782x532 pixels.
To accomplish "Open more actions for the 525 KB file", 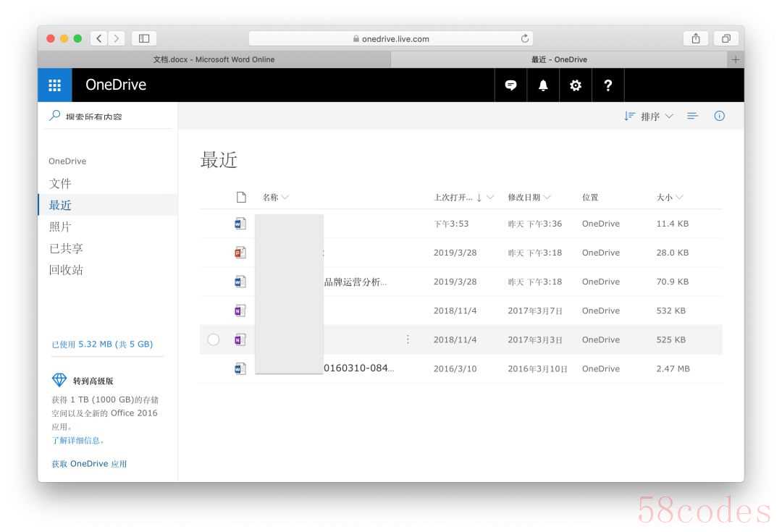I will pos(408,339).
